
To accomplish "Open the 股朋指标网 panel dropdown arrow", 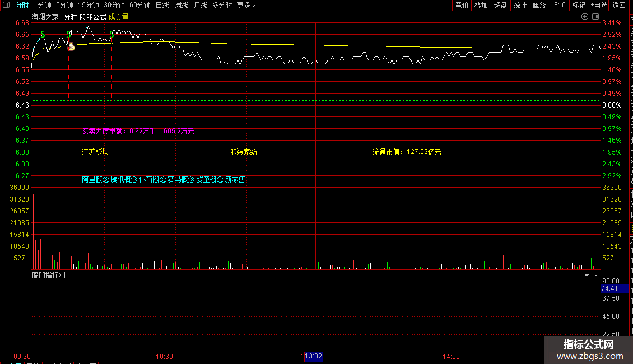I will pos(587,275).
